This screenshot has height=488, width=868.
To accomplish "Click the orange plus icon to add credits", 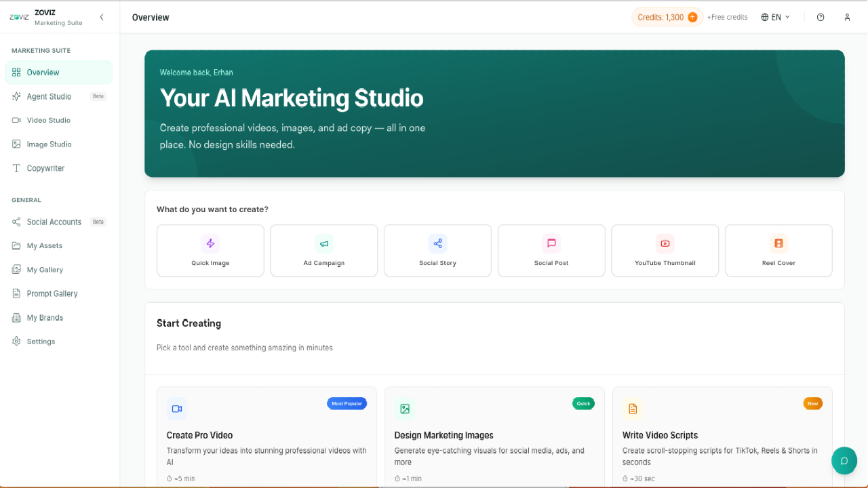I will pyautogui.click(x=692, y=17).
